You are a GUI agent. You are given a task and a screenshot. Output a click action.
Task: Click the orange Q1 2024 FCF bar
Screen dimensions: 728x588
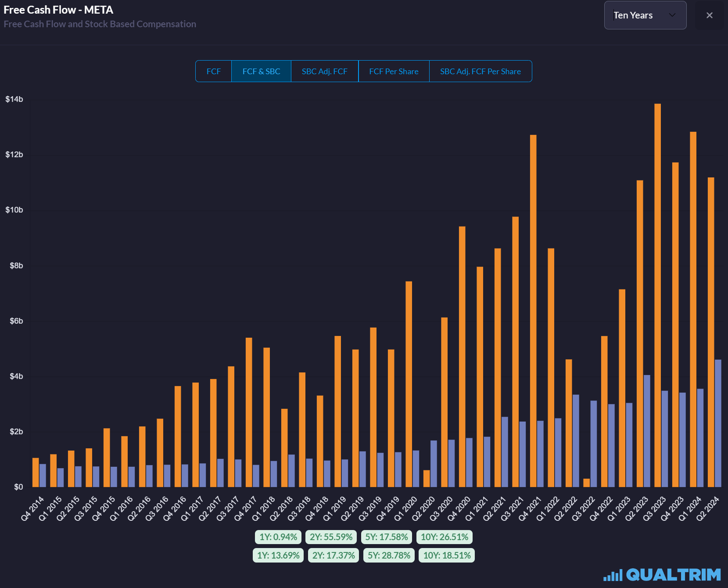693,309
